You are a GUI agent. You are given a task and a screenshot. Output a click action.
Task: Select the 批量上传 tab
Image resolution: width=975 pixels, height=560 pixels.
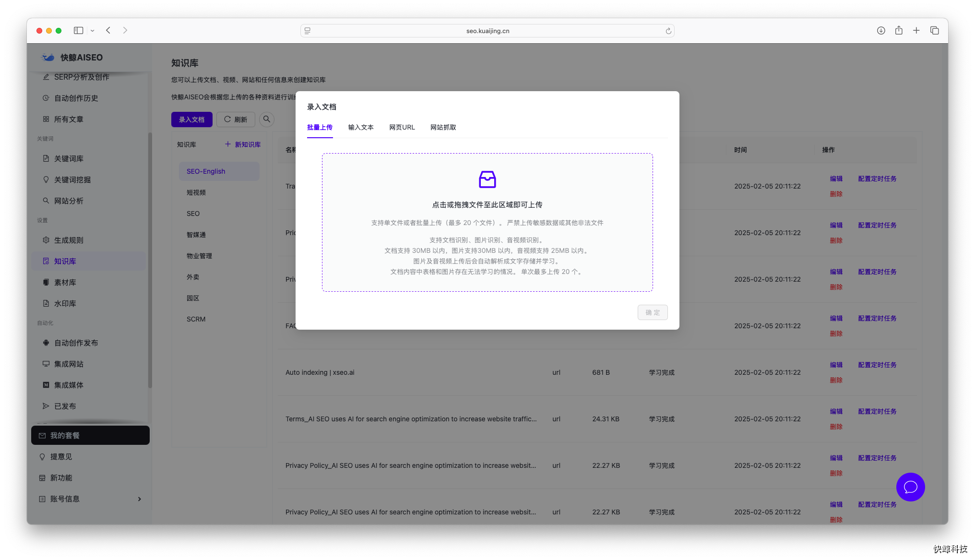pyautogui.click(x=320, y=127)
